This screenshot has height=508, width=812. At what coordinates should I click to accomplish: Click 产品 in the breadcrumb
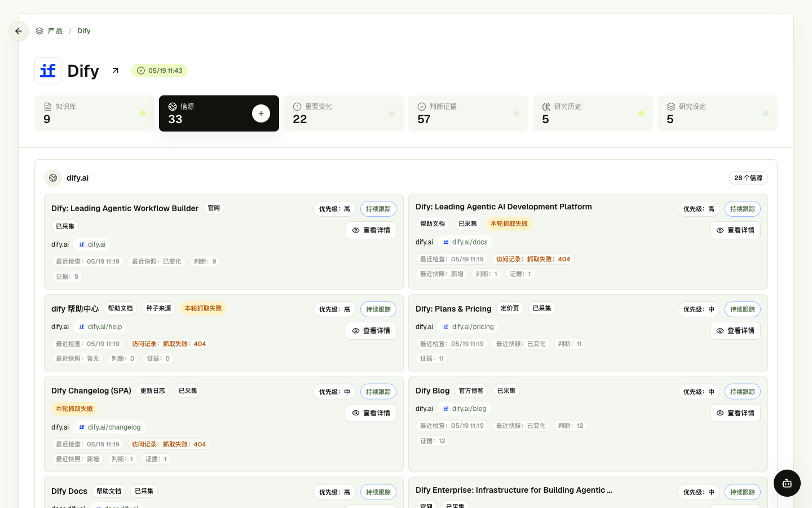(55, 31)
